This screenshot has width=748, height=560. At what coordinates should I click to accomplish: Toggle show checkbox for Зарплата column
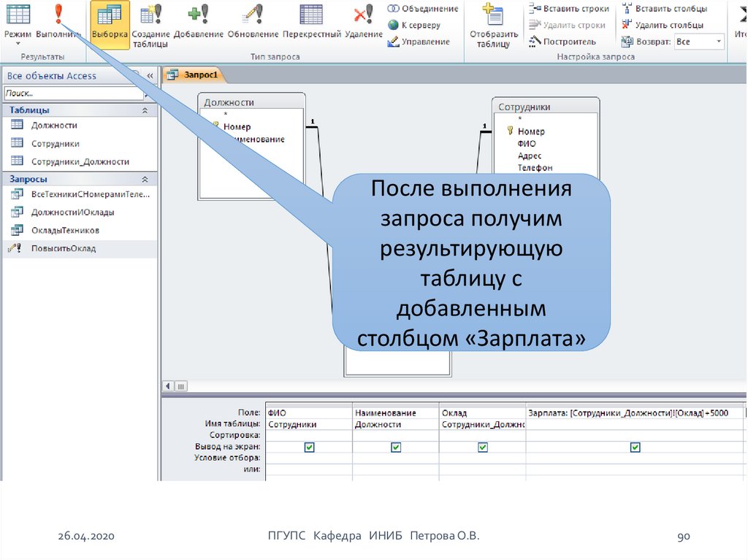[636, 447]
